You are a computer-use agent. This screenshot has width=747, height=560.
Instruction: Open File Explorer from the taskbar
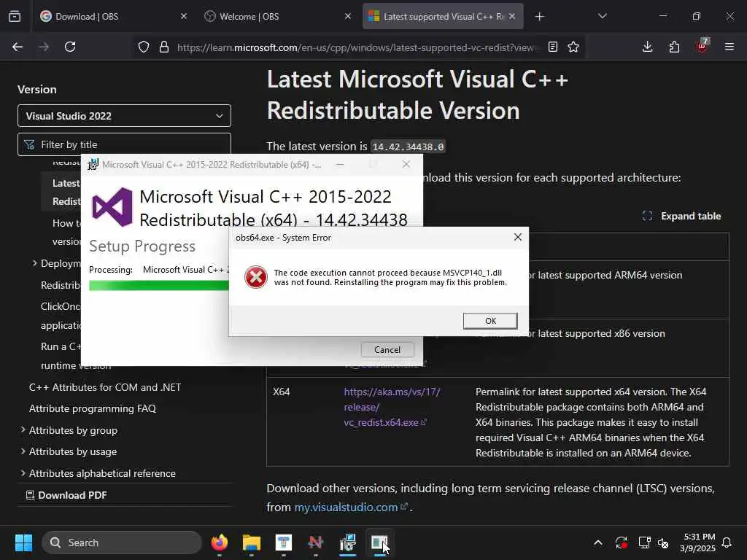point(251,542)
